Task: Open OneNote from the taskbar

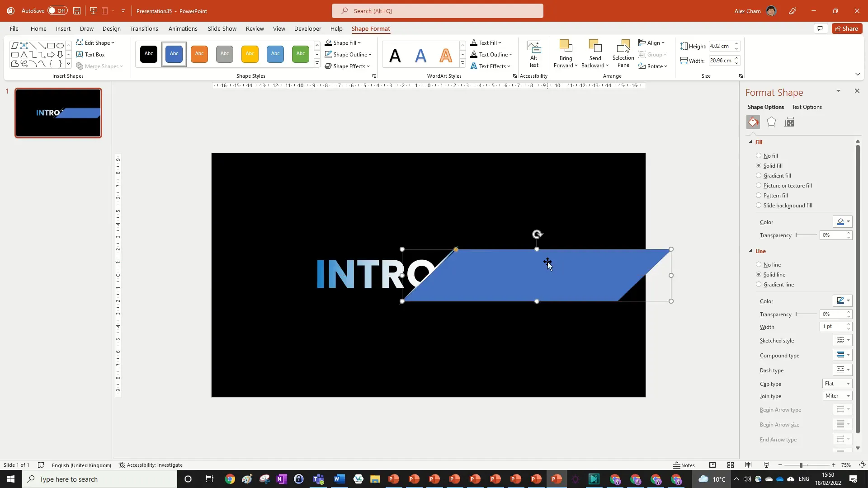Action: 281,479
